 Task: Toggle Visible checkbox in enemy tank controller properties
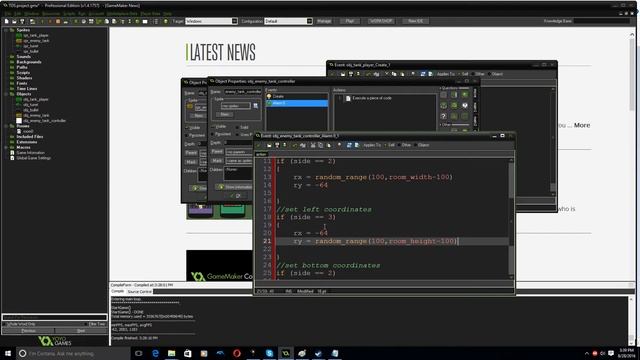(x=214, y=127)
